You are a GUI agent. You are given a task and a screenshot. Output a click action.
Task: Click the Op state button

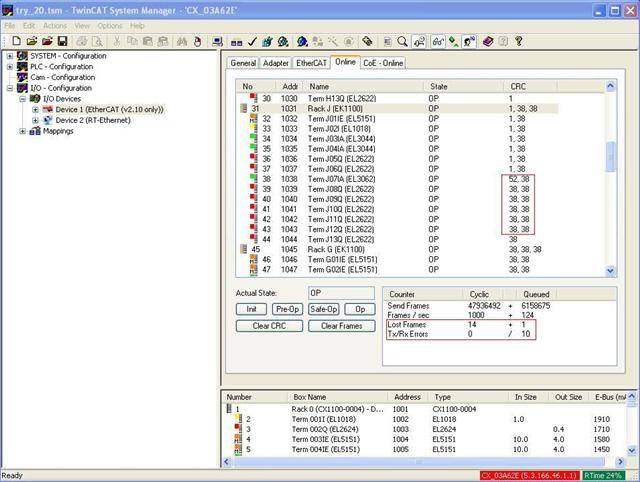(x=360, y=309)
